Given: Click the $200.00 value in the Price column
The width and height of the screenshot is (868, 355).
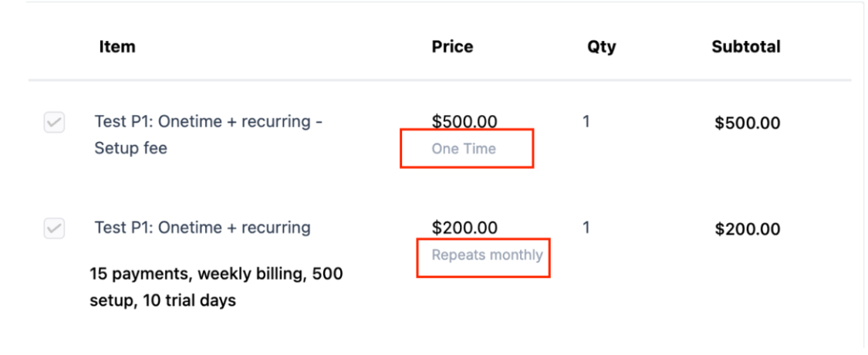Looking at the screenshot, I should click(x=464, y=228).
